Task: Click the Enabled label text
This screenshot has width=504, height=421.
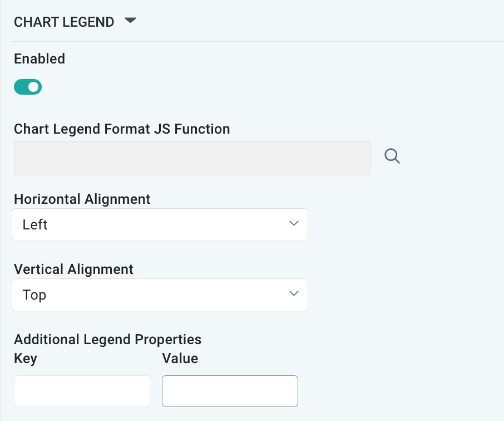Action: pos(39,58)
